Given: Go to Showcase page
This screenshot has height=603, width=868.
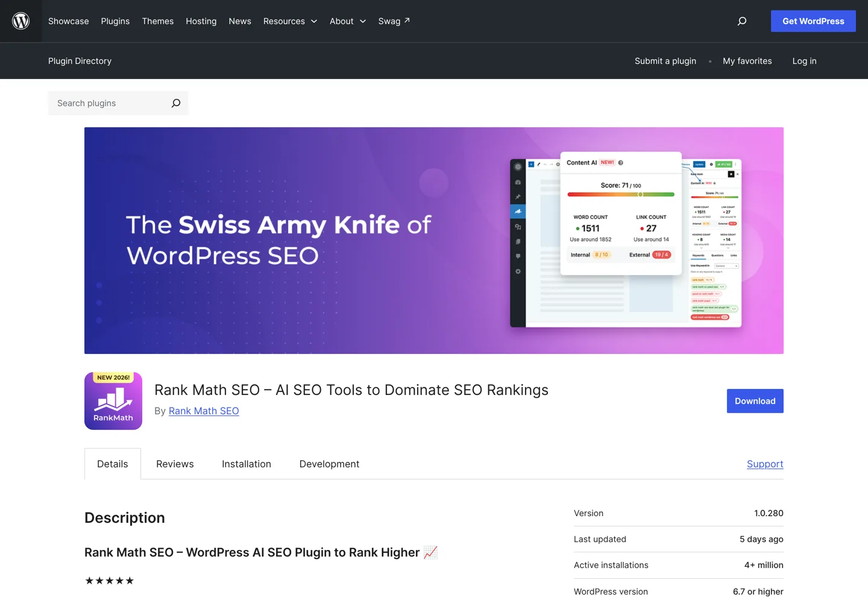Looking at the screenshot, I should (69, 21).
